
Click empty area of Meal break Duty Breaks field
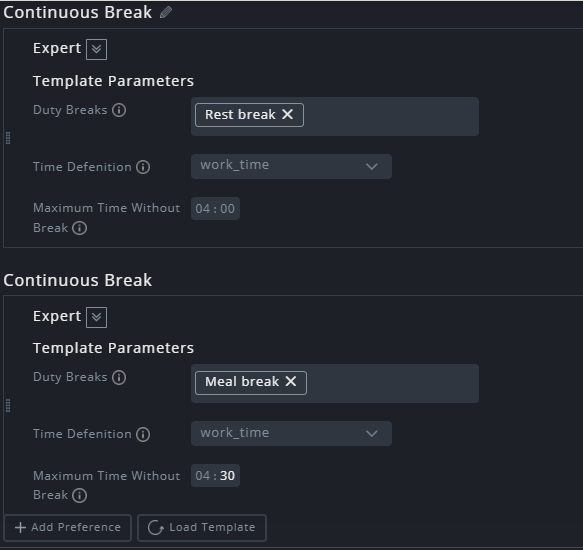[x=392, y=383]
